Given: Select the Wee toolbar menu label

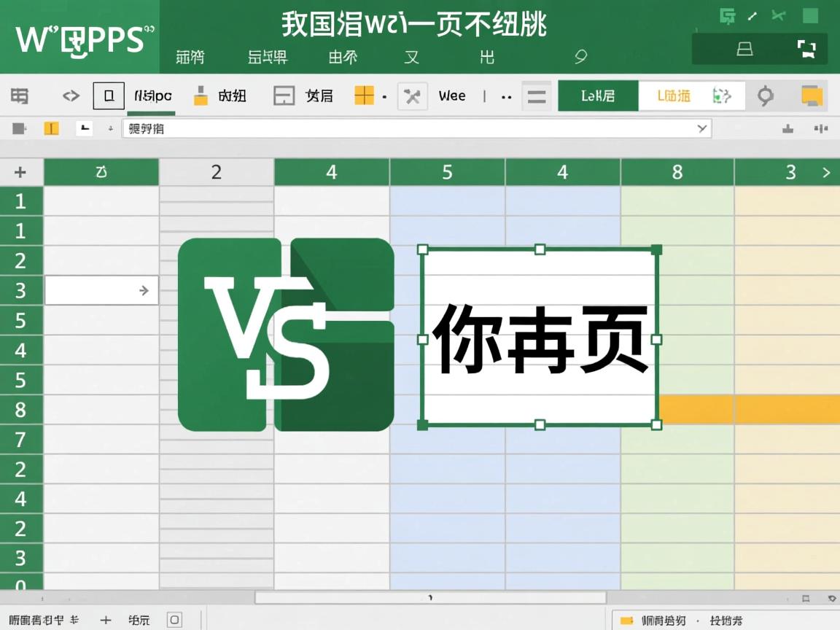Looking at the screenshot, I should pyautogui.click(x=452, y=96).
